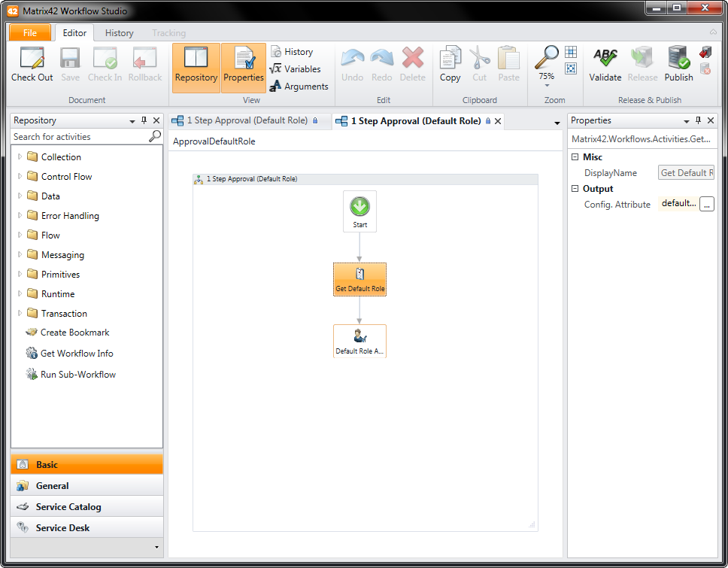The height and width of the screenshot is (568, 728).
Task: Collapse the Output property section
Action: pos(575,189)
